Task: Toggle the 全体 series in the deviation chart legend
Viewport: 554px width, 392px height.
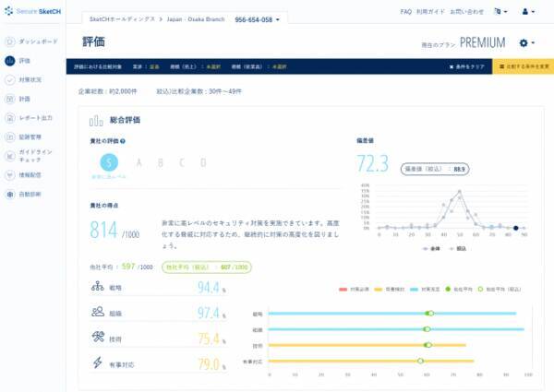Action: [x=431, y=248]
